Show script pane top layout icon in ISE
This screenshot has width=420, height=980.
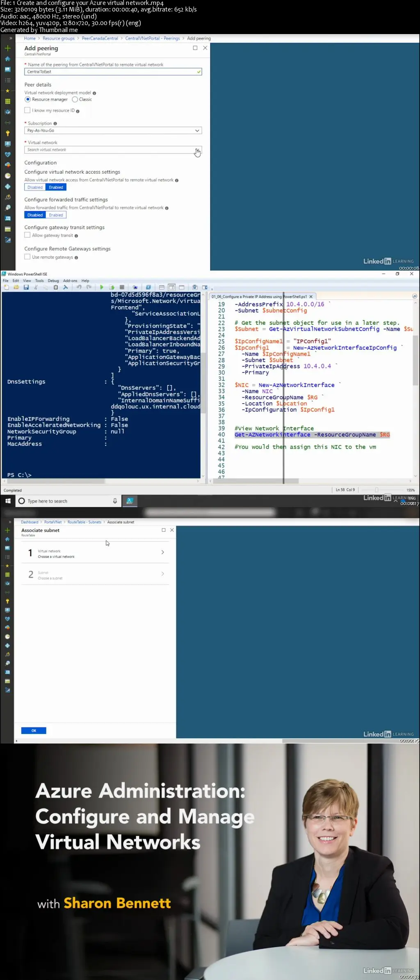[162, 287]
